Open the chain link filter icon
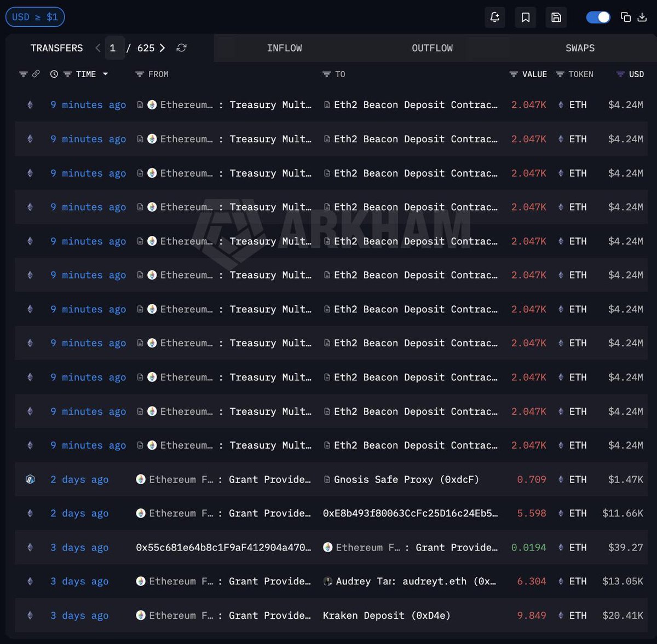Image resolution: width=657 pixels, height=644 pixels. [x=37, y=73]
